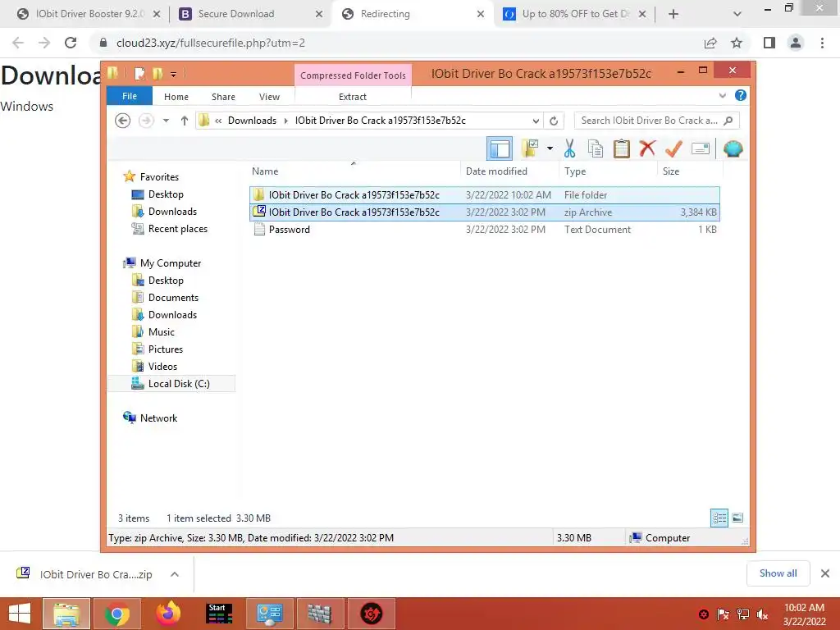Open Chrome three-dot menu
840x630 pixels.
coord(822,43)
